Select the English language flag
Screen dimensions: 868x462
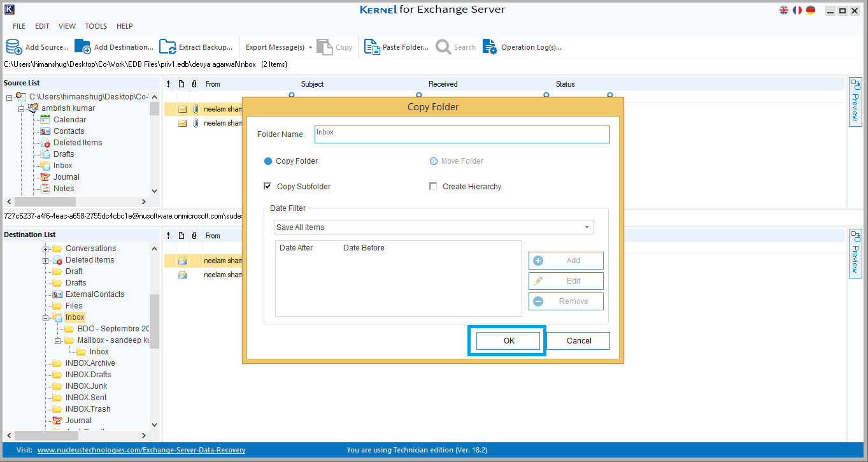click(784, 10)
